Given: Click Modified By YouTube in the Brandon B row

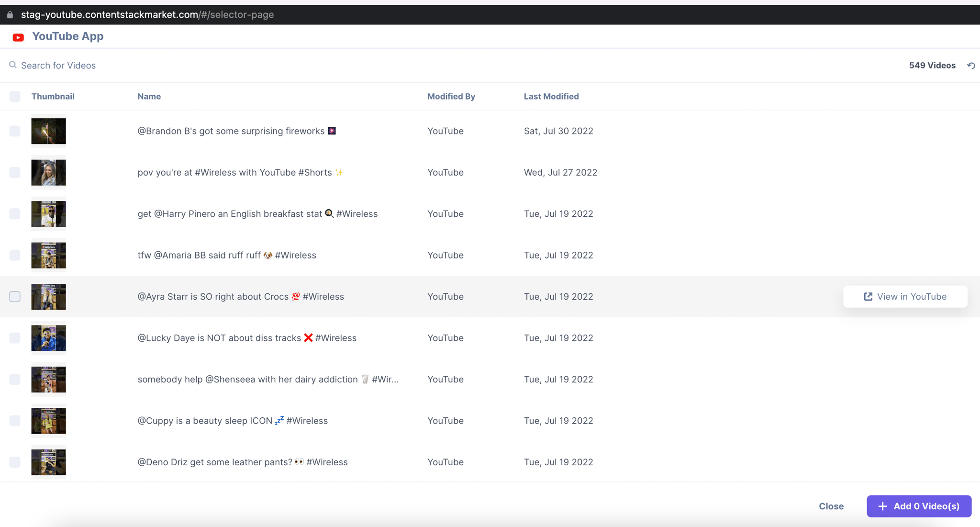Looking at the screenshot, I should point(445,131).
